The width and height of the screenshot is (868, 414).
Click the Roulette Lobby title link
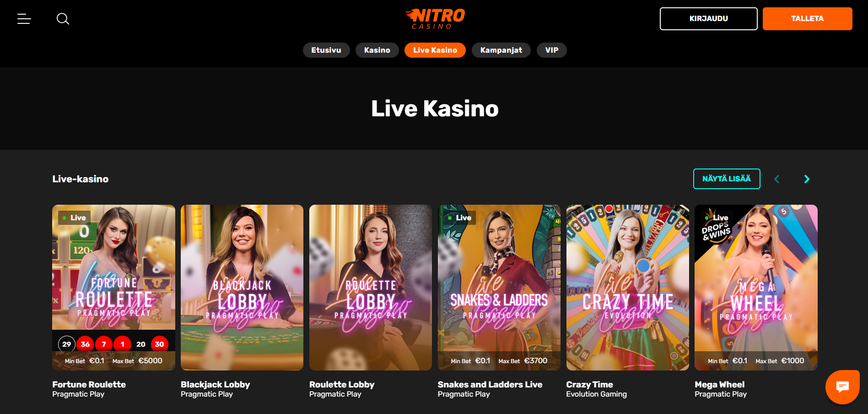[342, 385]
